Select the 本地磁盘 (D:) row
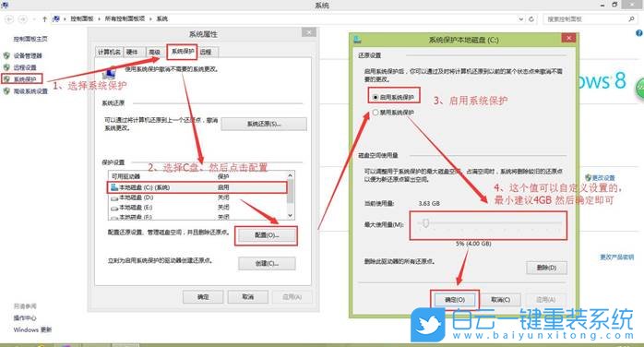 pyautogui.click(x=197, y=197)
